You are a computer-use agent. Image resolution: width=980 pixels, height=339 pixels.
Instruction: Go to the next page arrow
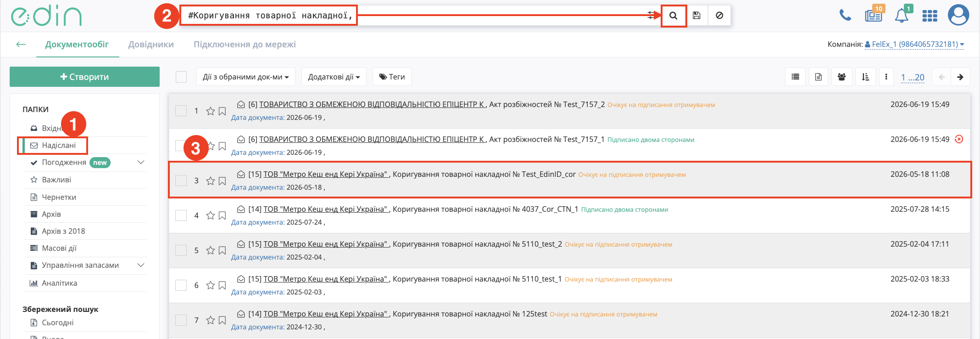click(960, 77)
